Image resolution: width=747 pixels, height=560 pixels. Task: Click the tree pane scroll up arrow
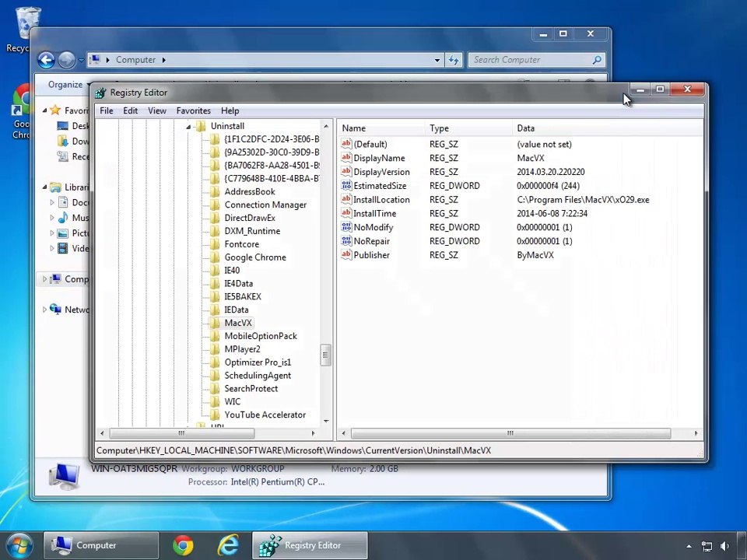pos(326,126)
